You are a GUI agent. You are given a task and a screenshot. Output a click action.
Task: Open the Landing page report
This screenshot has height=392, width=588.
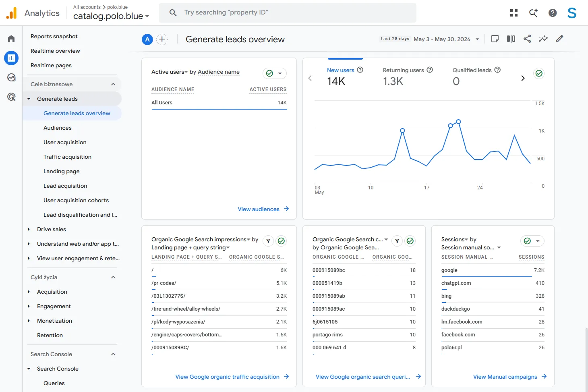point(62,171)
